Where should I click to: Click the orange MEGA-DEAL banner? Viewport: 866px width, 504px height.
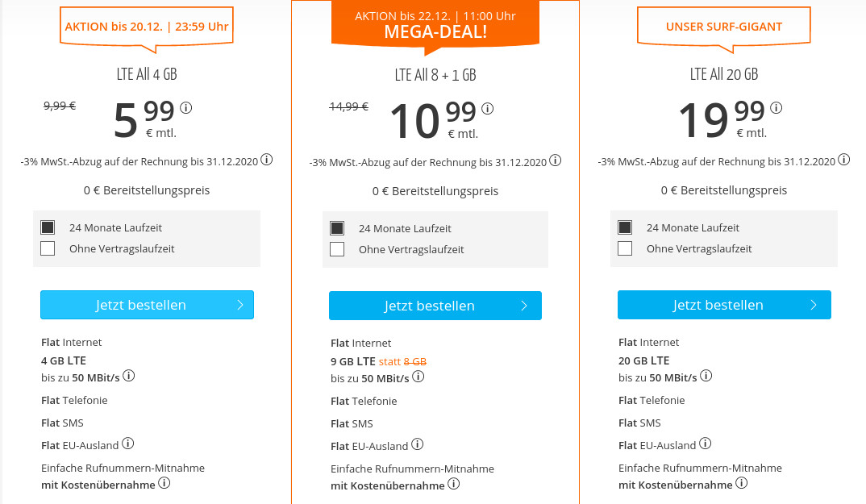(x=435, y=24)
